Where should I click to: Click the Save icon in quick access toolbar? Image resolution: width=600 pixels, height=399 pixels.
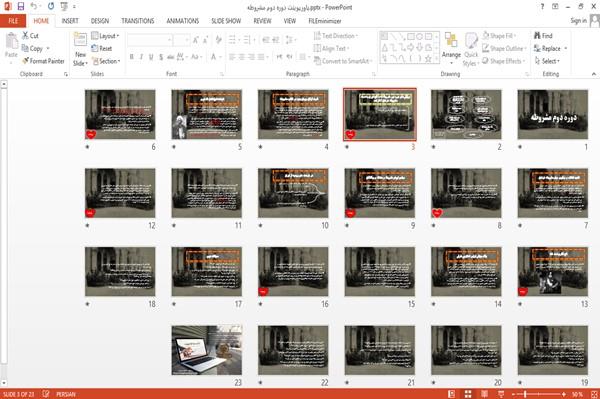[21, 6]
